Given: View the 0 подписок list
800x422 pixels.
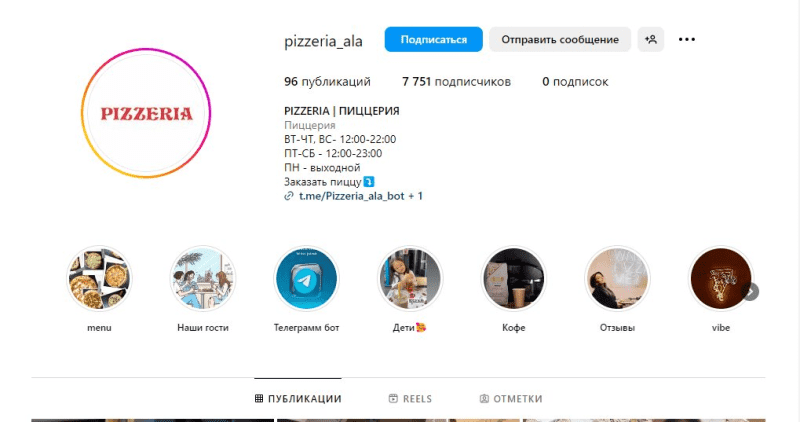Looking at the screenshot, I should [575, 82].
